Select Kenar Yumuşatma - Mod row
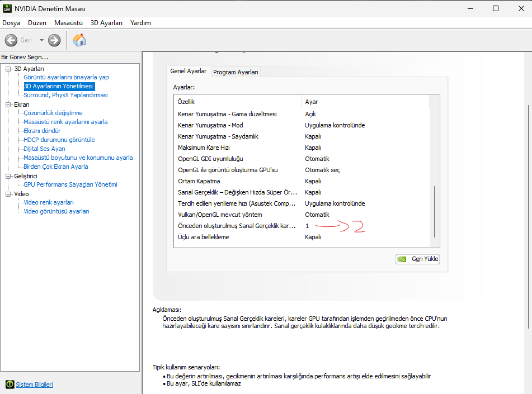The height and width of the screenshot is (394, 532). (302, 125)
